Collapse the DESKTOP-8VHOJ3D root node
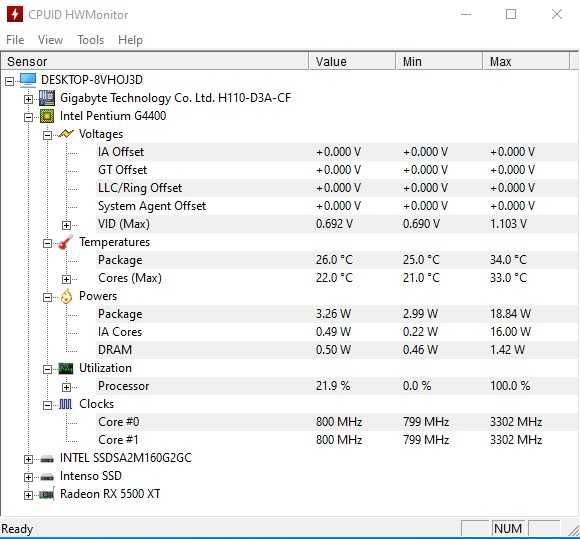Viewport: 580px width, 539px height. 10,81
